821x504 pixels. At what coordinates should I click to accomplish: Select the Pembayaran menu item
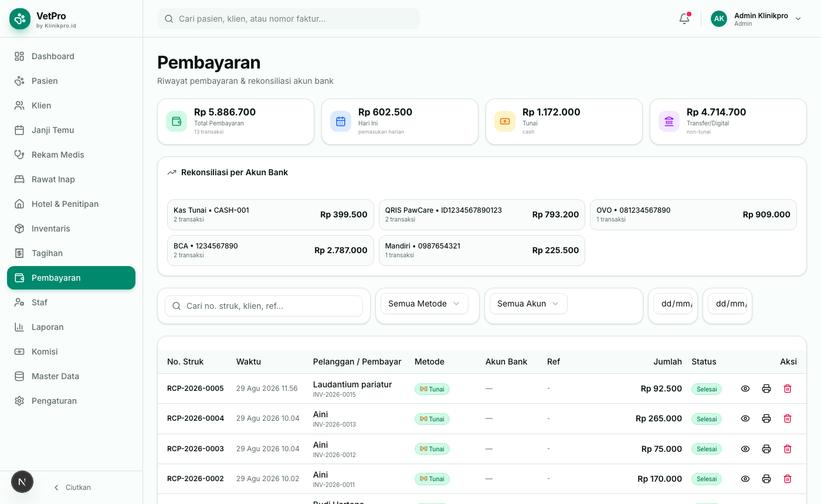point(71,278)
